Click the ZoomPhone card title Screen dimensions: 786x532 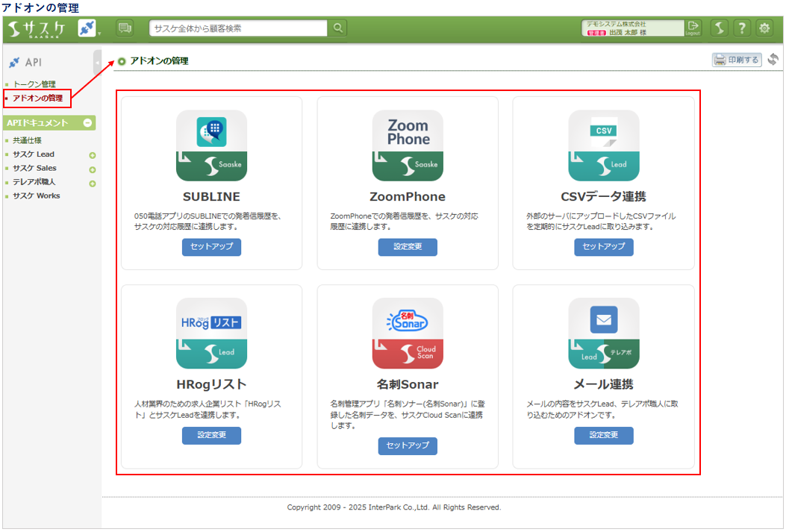coord(408,197)
